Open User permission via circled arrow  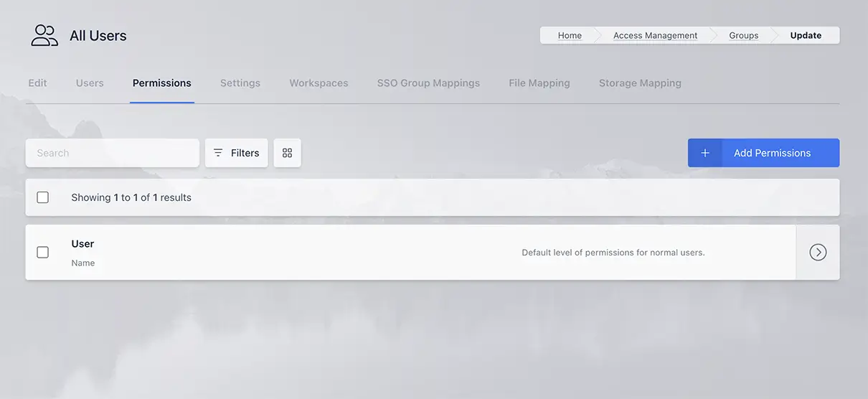(x=818, y=252)
